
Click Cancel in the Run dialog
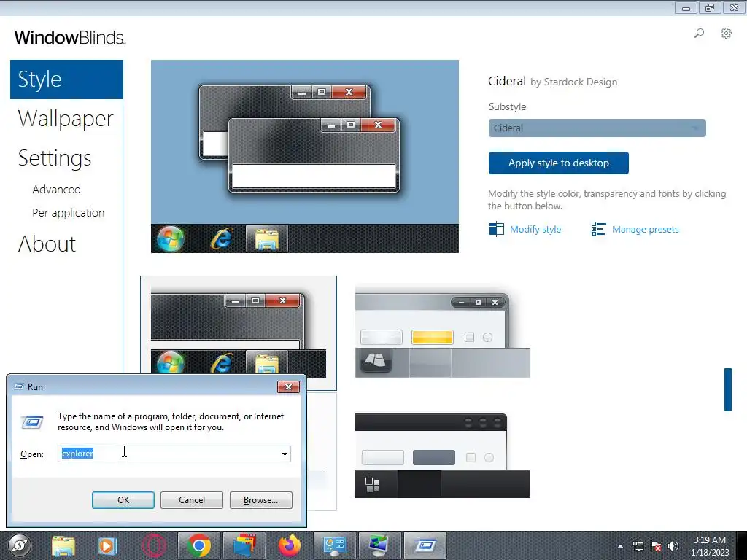[192, 500]
